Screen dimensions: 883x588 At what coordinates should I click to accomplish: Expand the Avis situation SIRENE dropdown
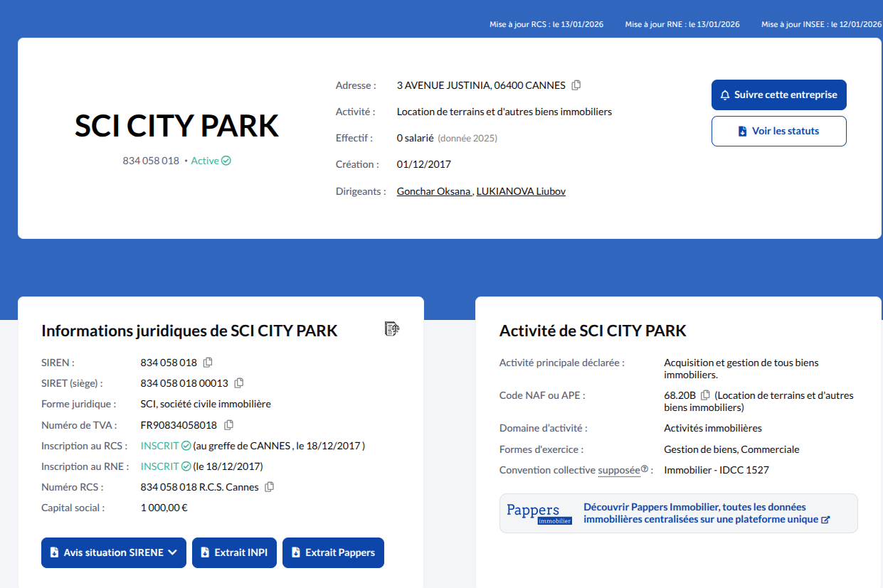(114, 552)
